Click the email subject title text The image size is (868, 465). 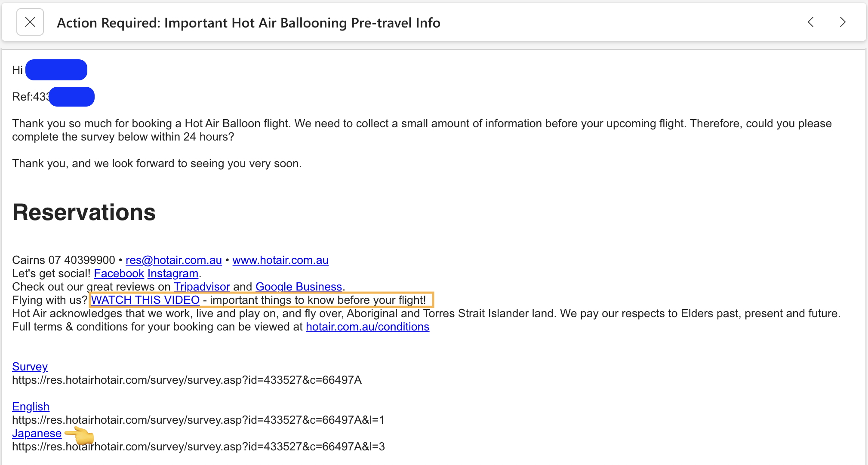pyautogui.click(x=248, y=23)
